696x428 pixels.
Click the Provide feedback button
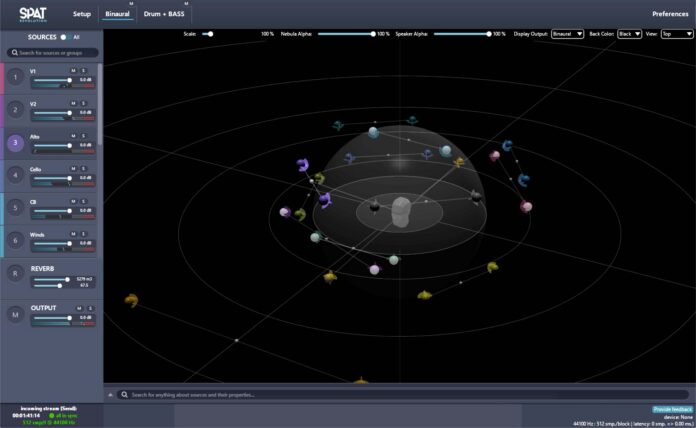coord(672,409)
